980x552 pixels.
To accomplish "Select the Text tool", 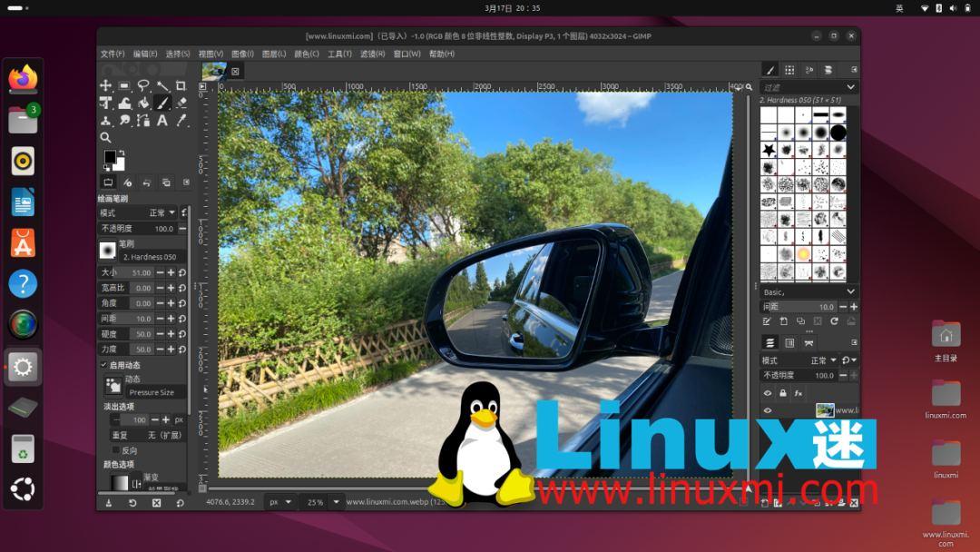I will (162, 121).
